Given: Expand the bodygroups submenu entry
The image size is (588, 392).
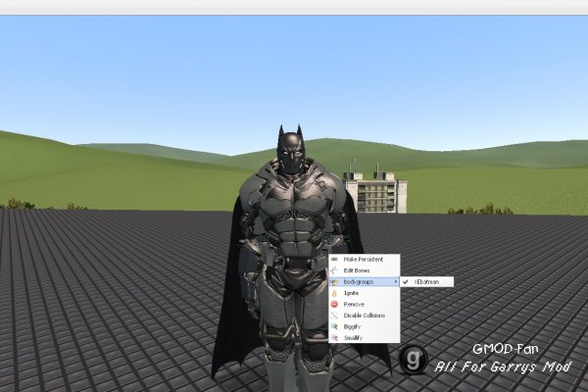Looking at the screenshot, I should [x=365, y=281].
